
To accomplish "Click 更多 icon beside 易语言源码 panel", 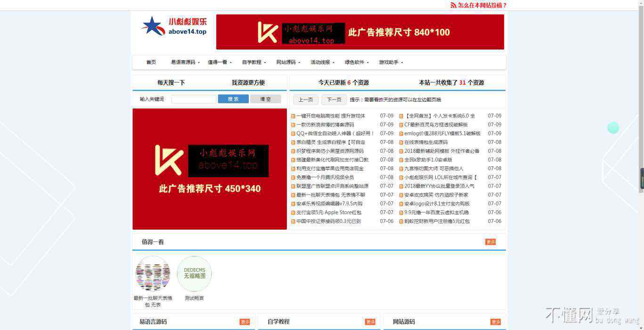I will click(x=245, y=322).
